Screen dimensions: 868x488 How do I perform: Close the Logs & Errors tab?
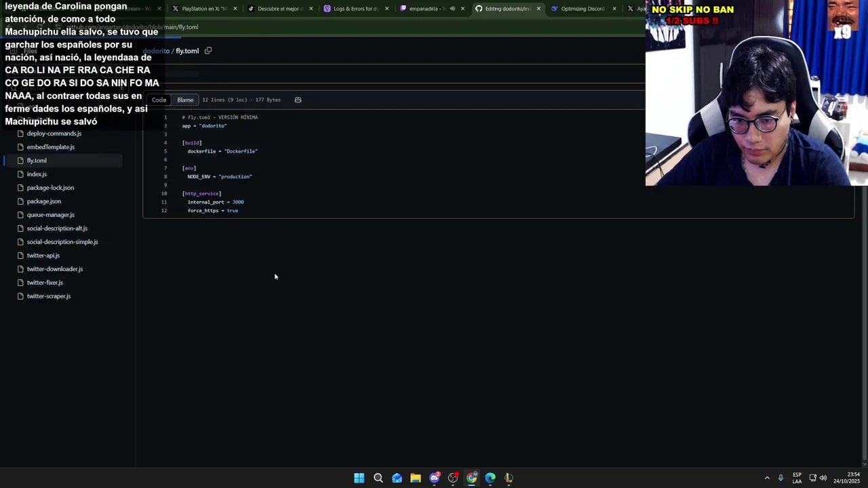pos(387,9)
